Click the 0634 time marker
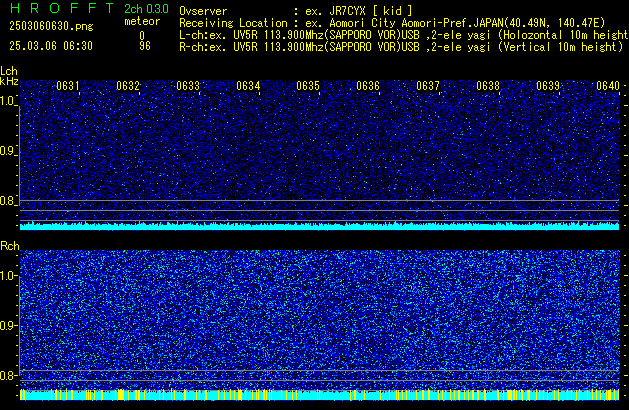The image size is (629, 410). click(x=248, y=86)
